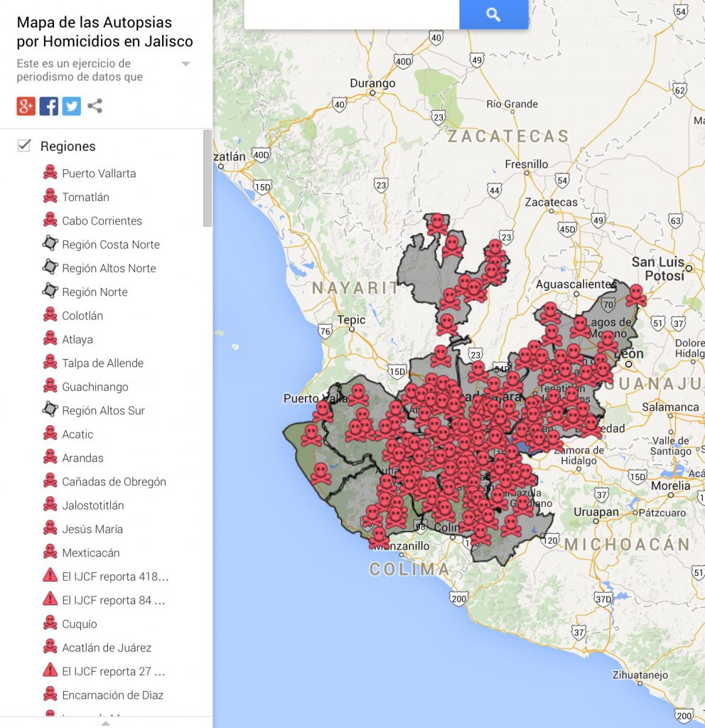The image size is (705, 728).
Task: Select the Puerto Vallarta skull marker in legend
Action: (50, 173)
